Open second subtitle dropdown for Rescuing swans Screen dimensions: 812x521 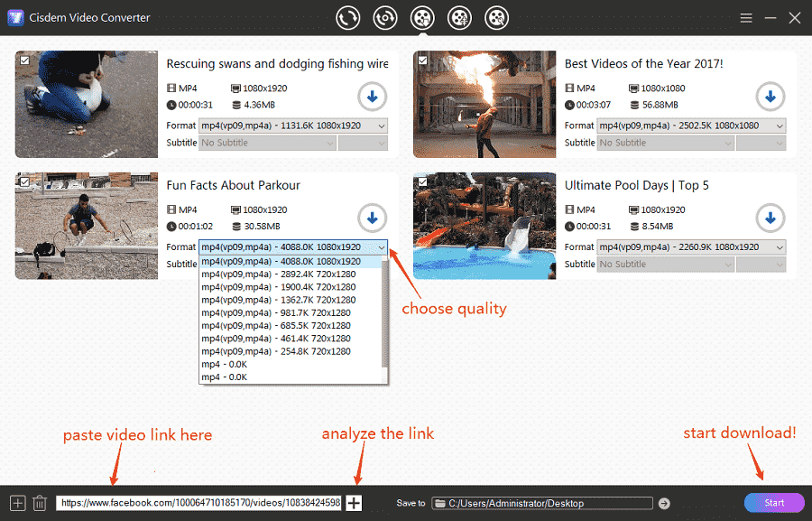(363, 143)
